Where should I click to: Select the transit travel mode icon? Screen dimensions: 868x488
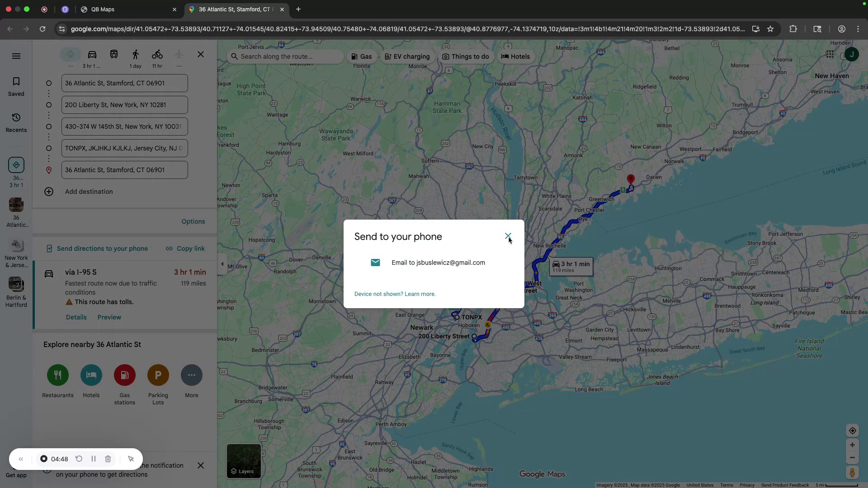coord(113,54)
